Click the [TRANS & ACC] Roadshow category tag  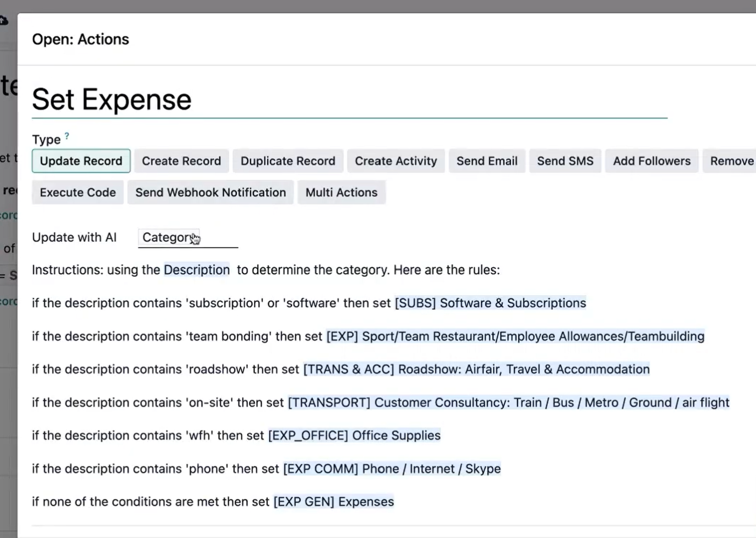click(476, 370)
